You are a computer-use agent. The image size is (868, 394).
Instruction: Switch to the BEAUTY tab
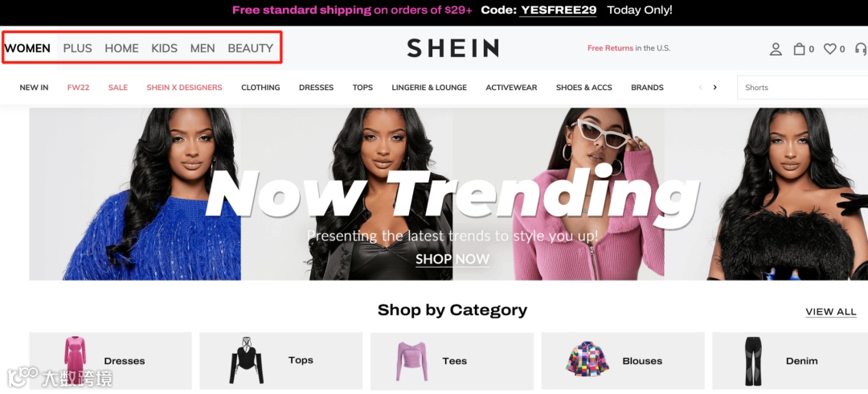[x=250, y=48]
